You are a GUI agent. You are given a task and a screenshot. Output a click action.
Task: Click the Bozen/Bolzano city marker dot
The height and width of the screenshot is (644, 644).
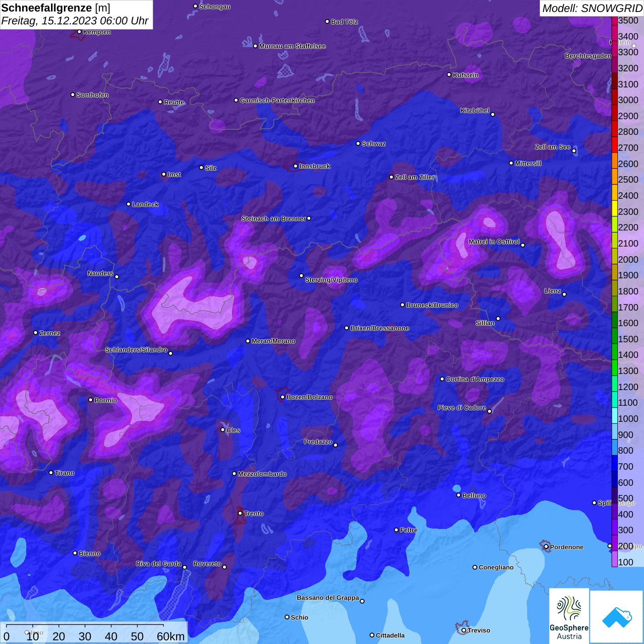pyautogui.click(x=283, y=397)
